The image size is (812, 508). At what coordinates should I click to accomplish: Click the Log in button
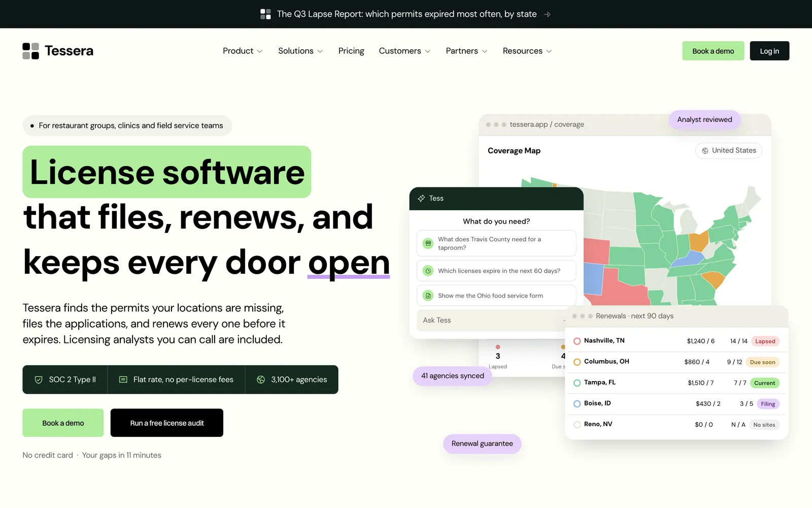click(769, 51)
